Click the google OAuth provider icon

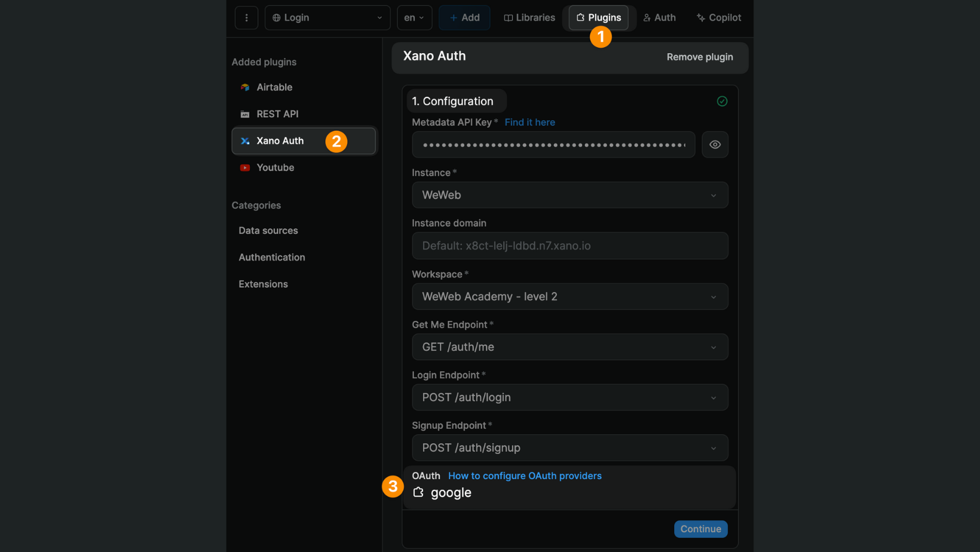(419, 492)
